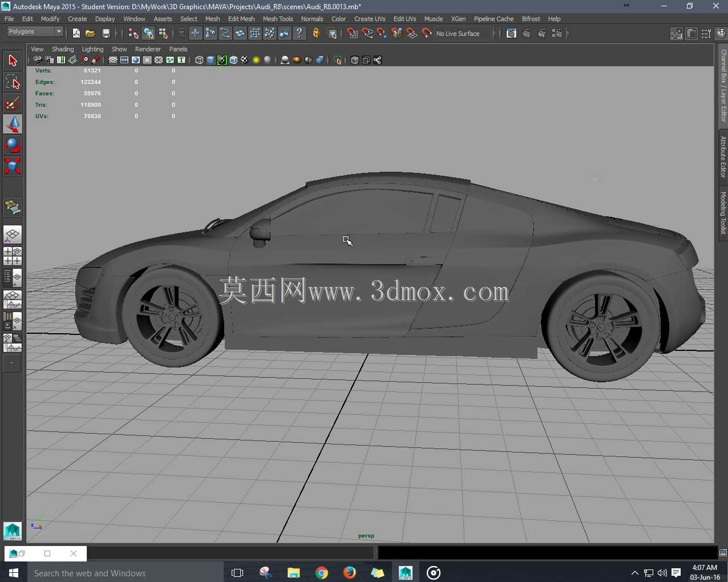Select by object type mode icon
728x582 pixels.
pyautogui.click(x=148, y=34)
